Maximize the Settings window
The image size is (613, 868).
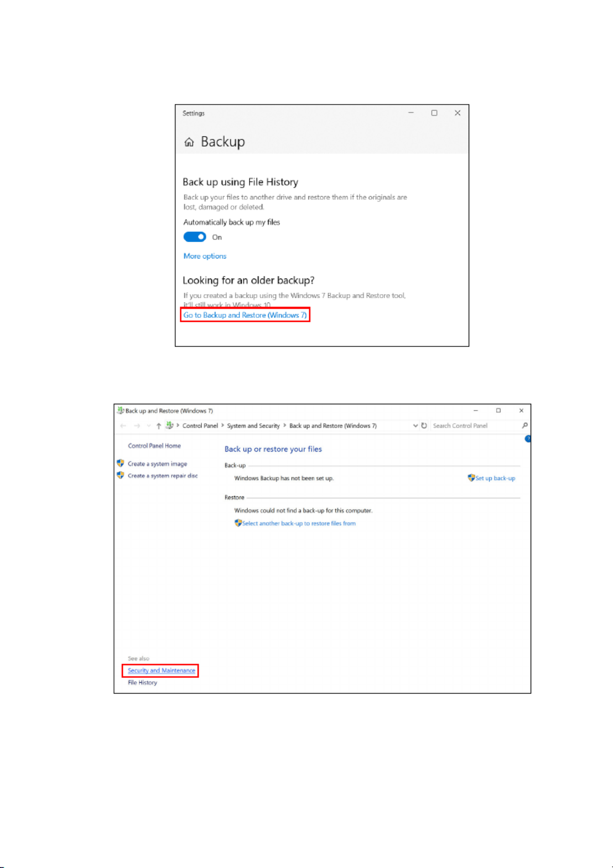(434, 113)
